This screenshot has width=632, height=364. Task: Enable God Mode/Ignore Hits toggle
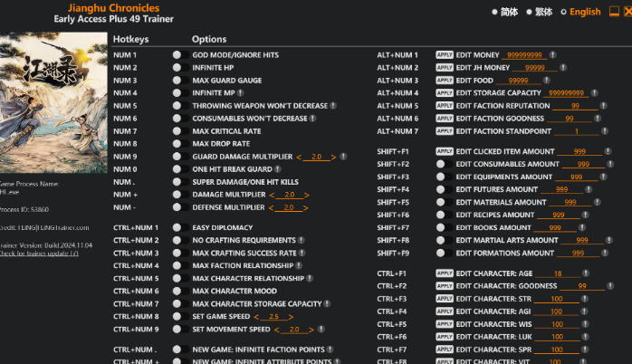click(x=177, y=54)
